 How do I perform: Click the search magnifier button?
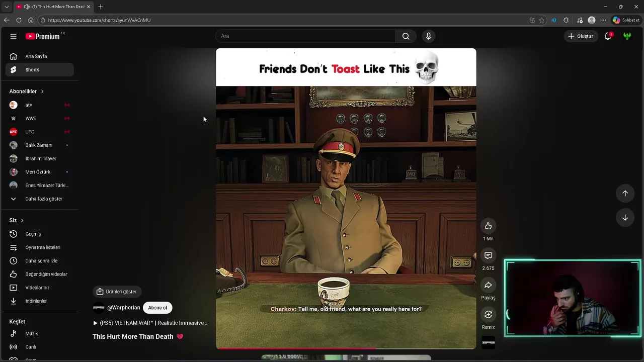click(406, 36)
